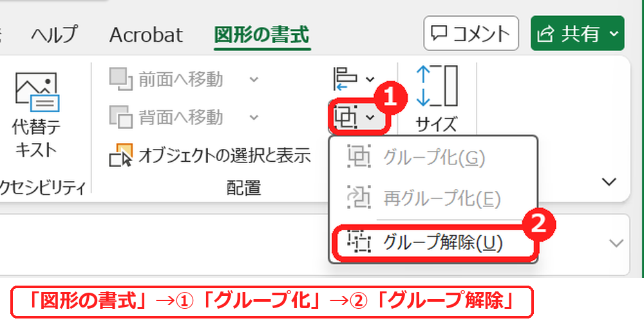Click the 配置 group label
The height and width of the screenshot is (323, 644).
pos(244,187)
